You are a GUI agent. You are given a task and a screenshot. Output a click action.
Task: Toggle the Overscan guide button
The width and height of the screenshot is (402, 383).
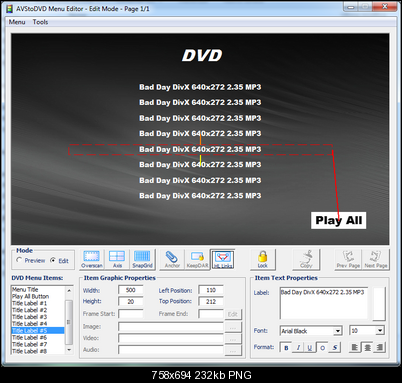(92, 259)
